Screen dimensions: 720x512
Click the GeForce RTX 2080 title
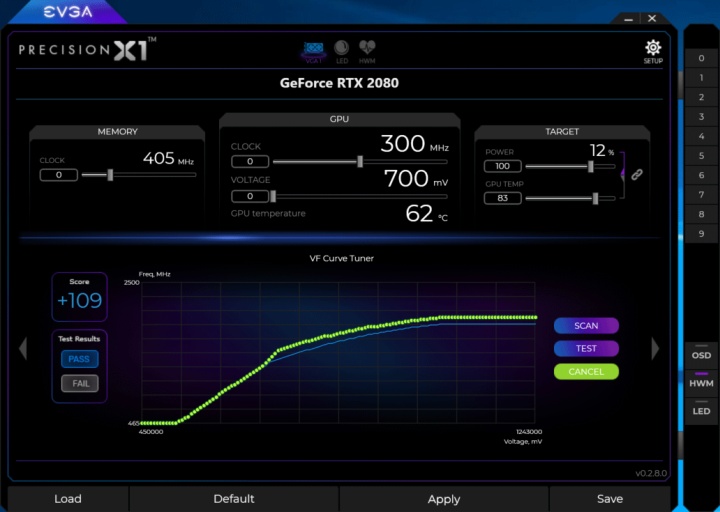339,83
